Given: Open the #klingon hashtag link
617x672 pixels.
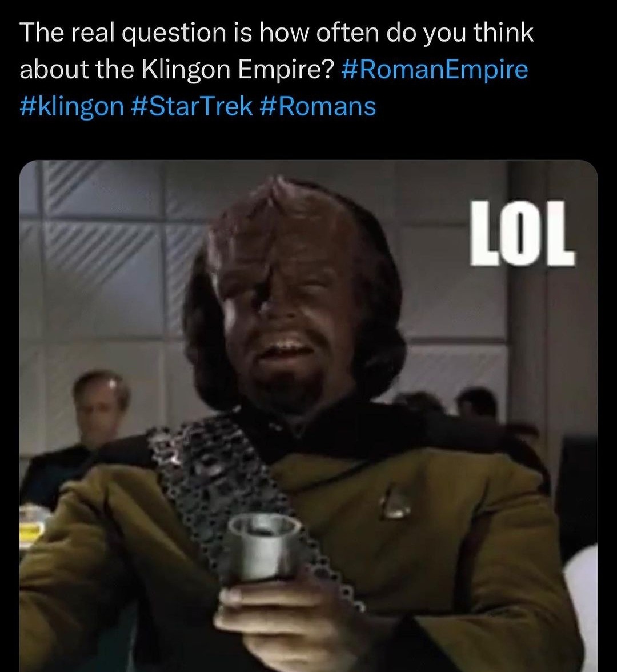Looking at the screenshot, I should coord(71,106).
